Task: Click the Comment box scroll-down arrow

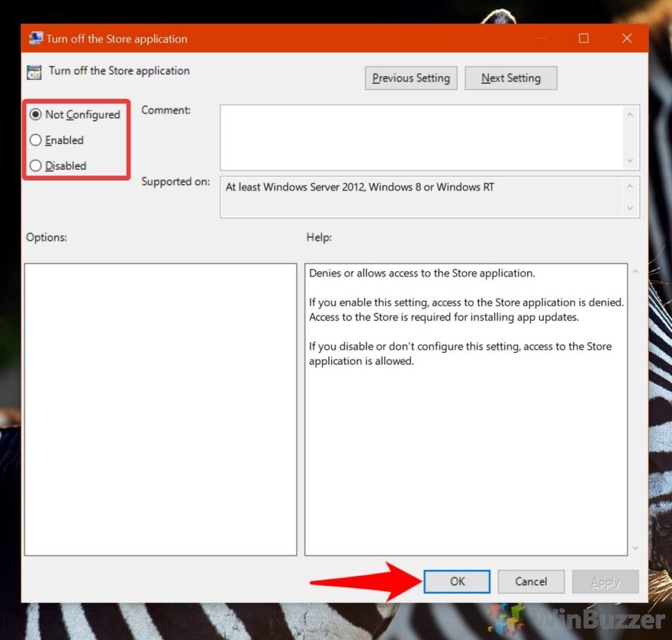Action: [x=630, y=161]
